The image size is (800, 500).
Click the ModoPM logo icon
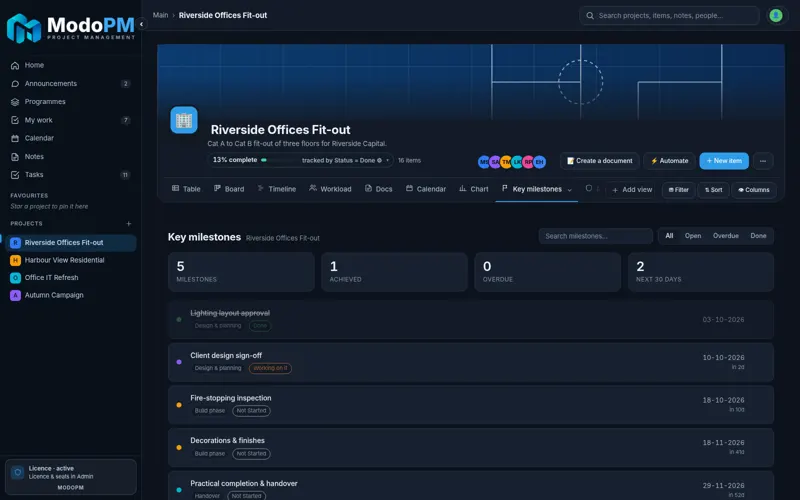coord(23,28)
